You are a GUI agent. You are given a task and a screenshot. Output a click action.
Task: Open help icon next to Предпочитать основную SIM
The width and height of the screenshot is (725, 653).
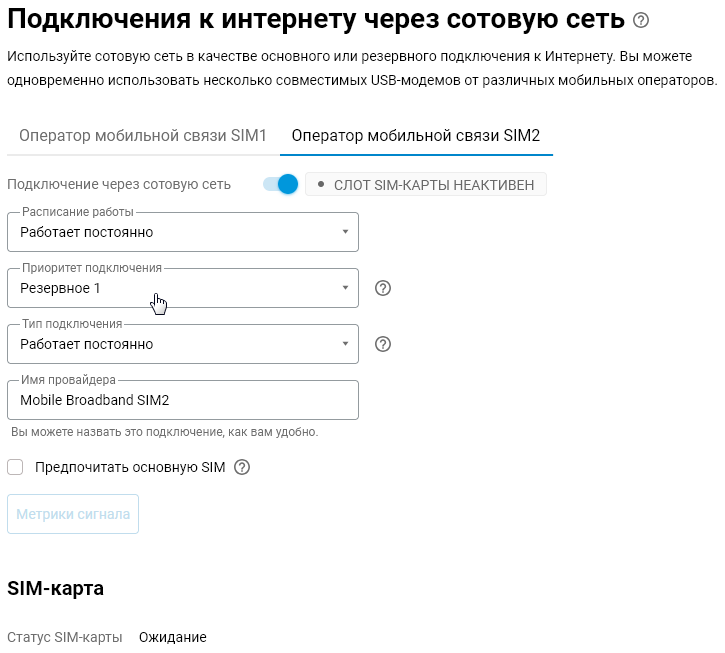pos(242,467)
